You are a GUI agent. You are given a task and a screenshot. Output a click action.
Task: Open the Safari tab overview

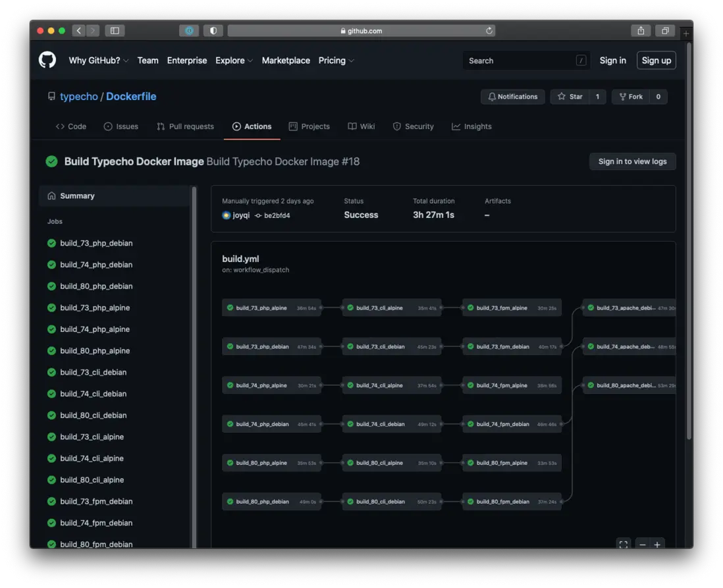[x=665, y=31]
